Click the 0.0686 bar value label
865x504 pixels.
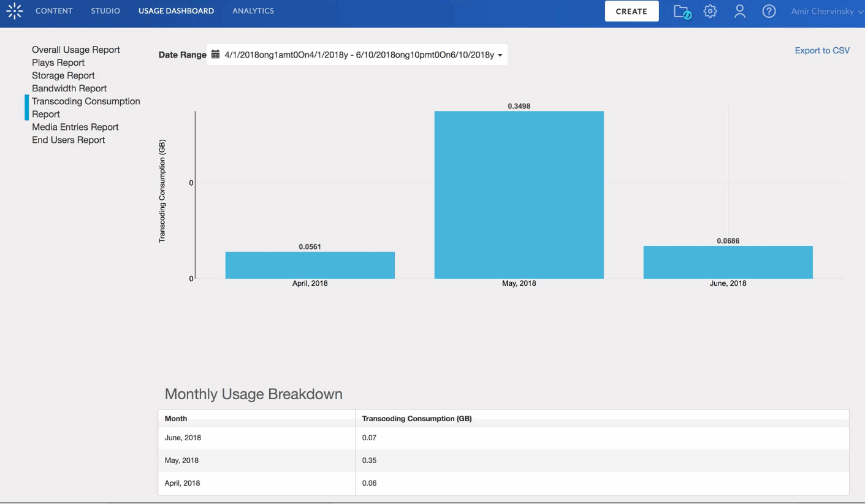728,241
